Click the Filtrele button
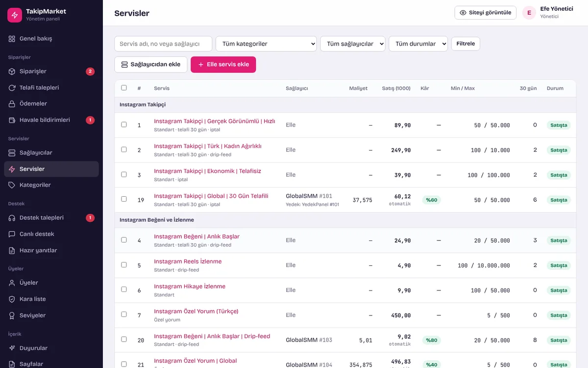The width and height of the screenshot is (588, 368). pos(465,44)
